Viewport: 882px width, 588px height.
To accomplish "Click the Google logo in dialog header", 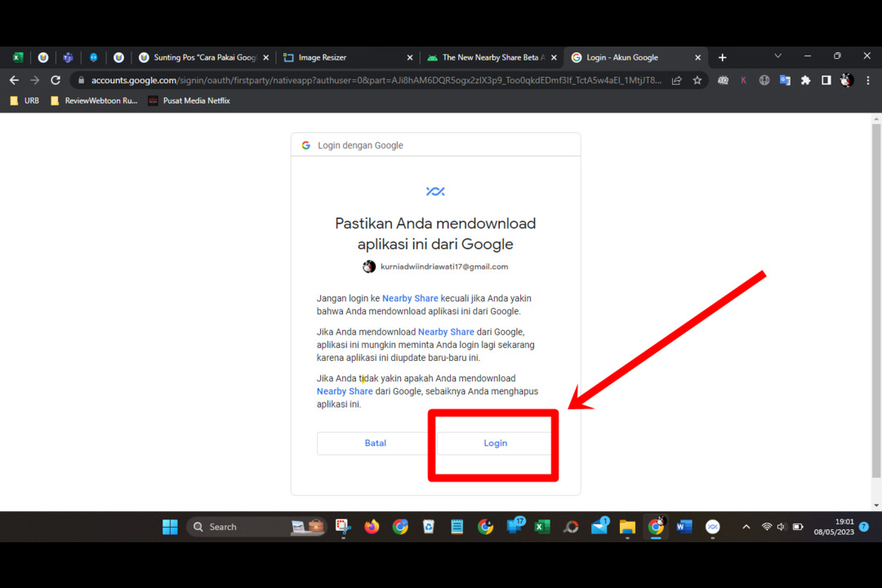I will coord(306,145).
